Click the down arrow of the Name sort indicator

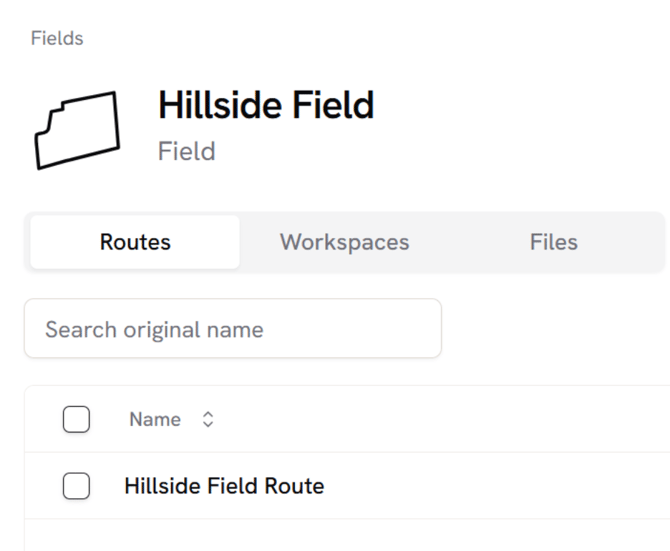coord(208,425)
